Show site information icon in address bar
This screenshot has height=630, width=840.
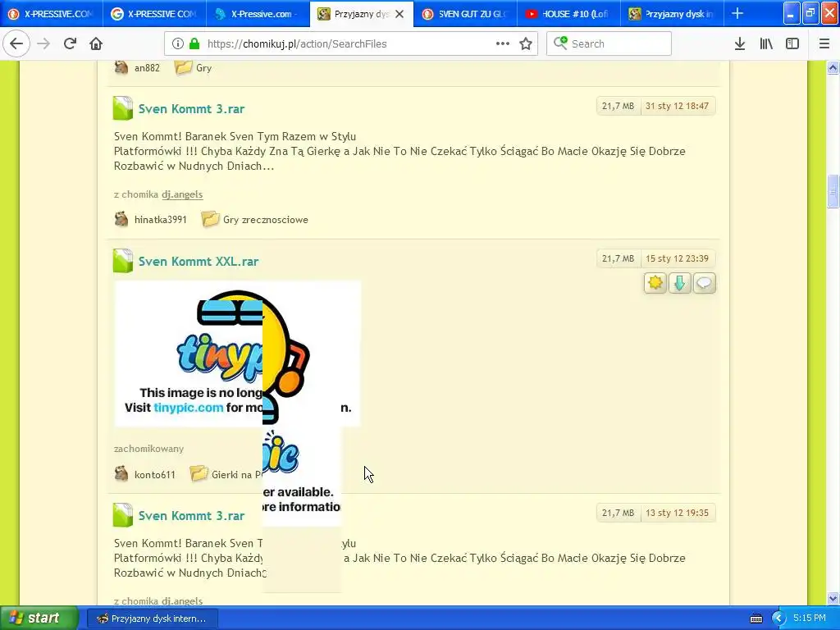(178, 43)
